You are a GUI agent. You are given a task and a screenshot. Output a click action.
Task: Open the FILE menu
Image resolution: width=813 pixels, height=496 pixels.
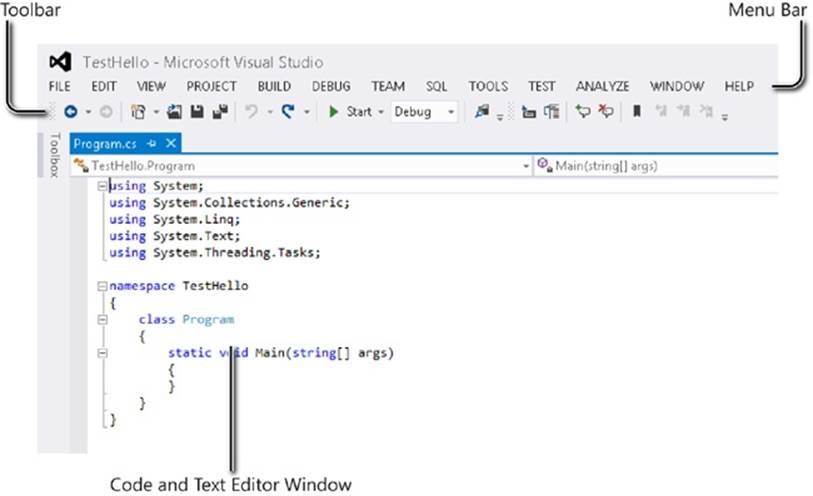(60, 86)
